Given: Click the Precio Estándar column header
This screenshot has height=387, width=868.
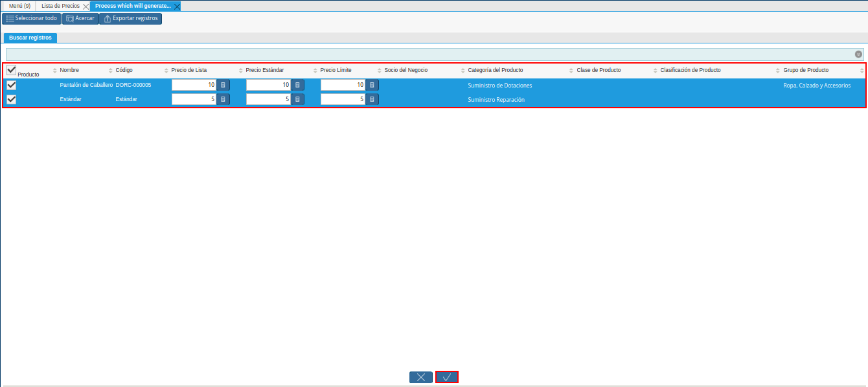Looking at the screenshot, I should click(265, 70).
